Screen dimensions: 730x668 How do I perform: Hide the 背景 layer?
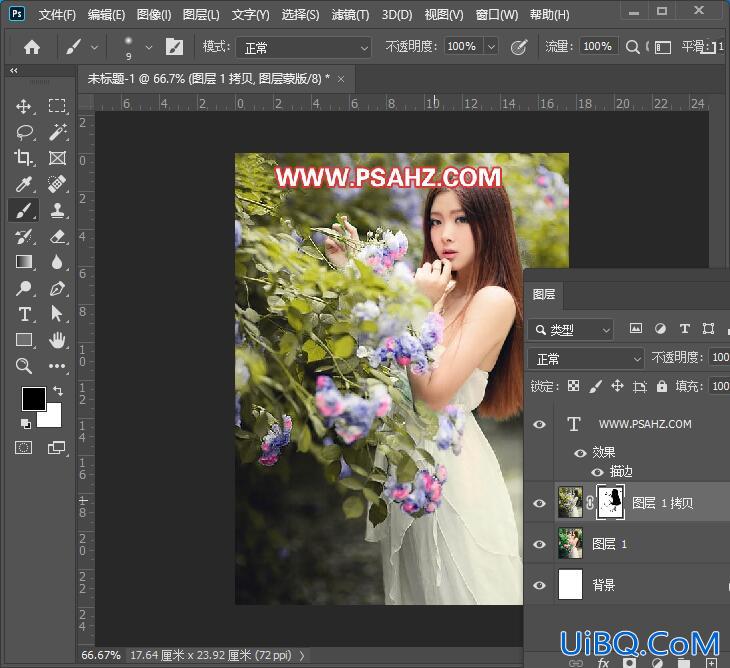539,585
